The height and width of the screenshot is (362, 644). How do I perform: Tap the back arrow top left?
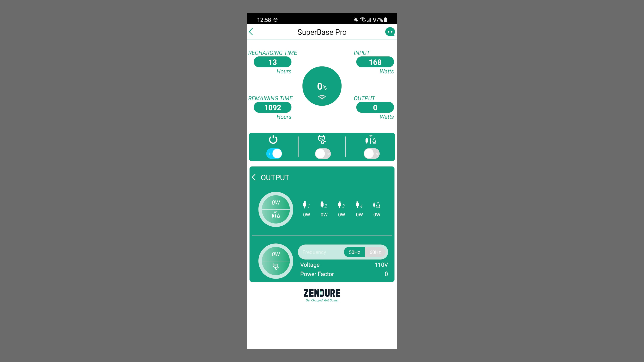point(251,32)
